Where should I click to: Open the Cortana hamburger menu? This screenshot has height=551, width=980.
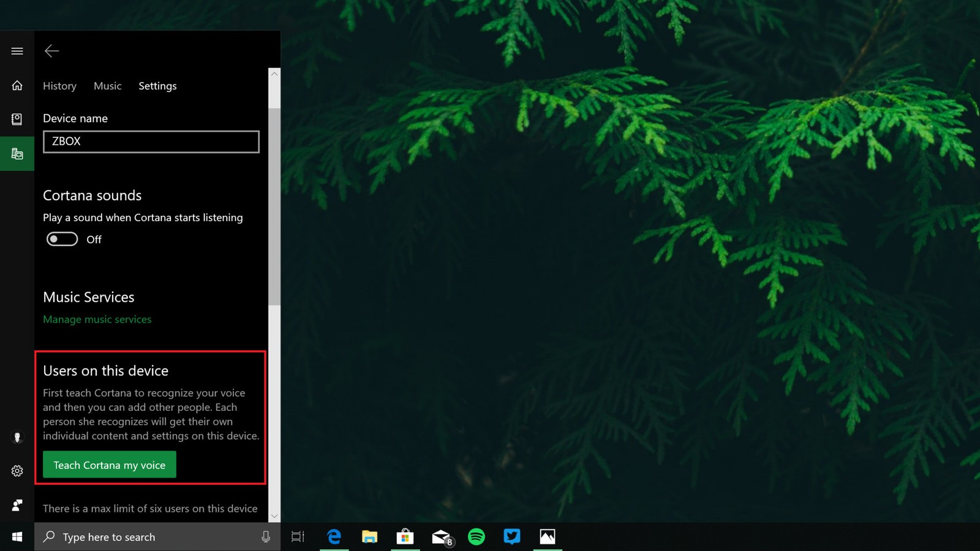17,51
